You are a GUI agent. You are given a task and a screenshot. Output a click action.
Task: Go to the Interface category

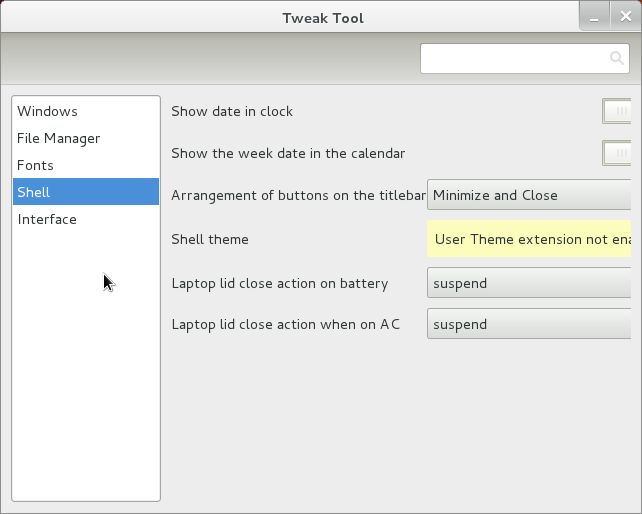(47, 219)
